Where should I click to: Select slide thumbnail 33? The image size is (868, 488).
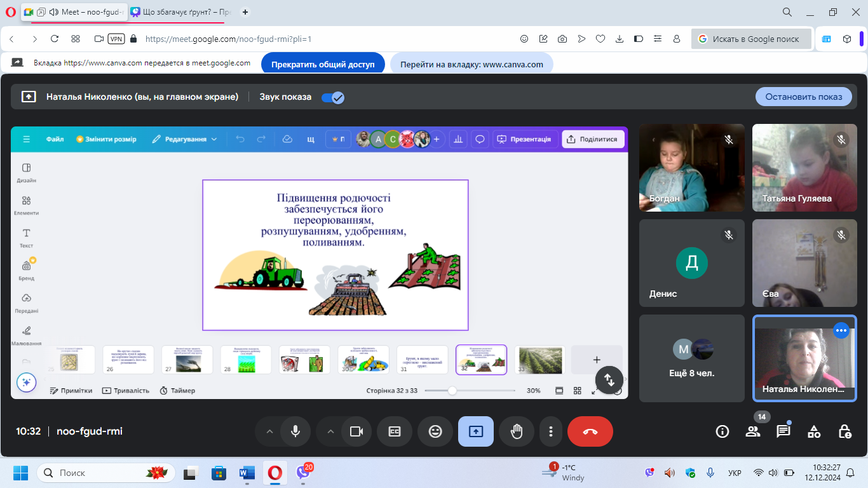coord(540,360)
